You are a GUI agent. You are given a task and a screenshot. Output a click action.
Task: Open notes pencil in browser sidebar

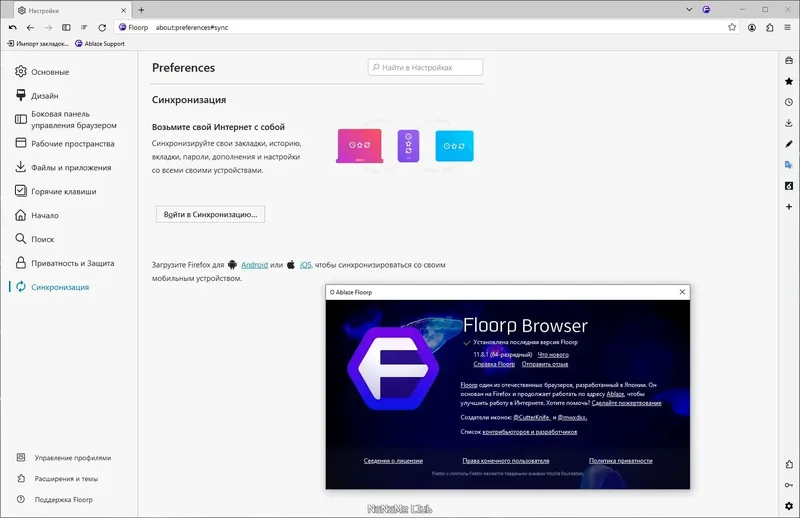pyautogui.click(x=789, y=144)
